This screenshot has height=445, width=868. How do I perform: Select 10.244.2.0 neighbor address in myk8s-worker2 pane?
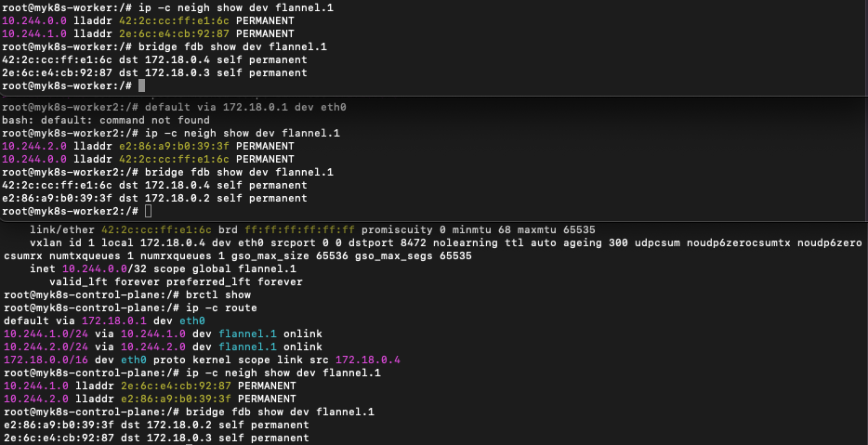coord(35,146)
